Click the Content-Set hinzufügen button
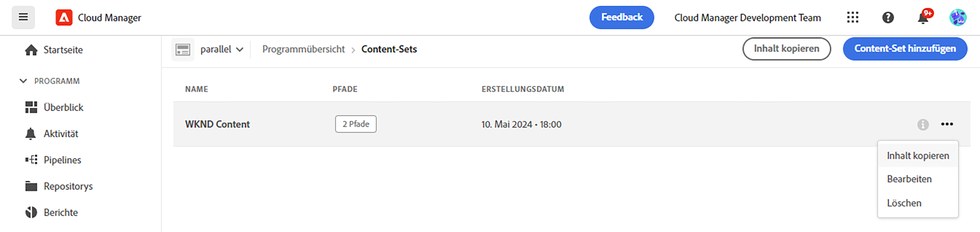The image size is (980, 232). pos(905,49)
